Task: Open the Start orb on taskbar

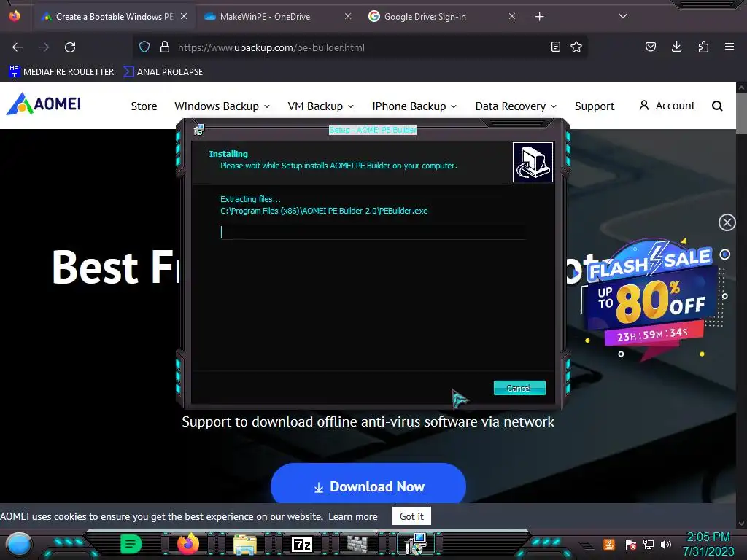Action: (18, 544)
